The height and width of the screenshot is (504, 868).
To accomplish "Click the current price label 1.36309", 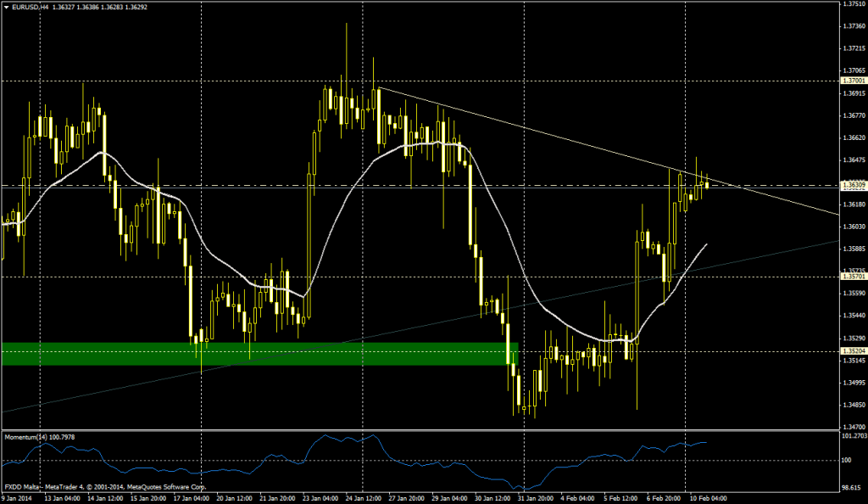I will click(852, 185).
